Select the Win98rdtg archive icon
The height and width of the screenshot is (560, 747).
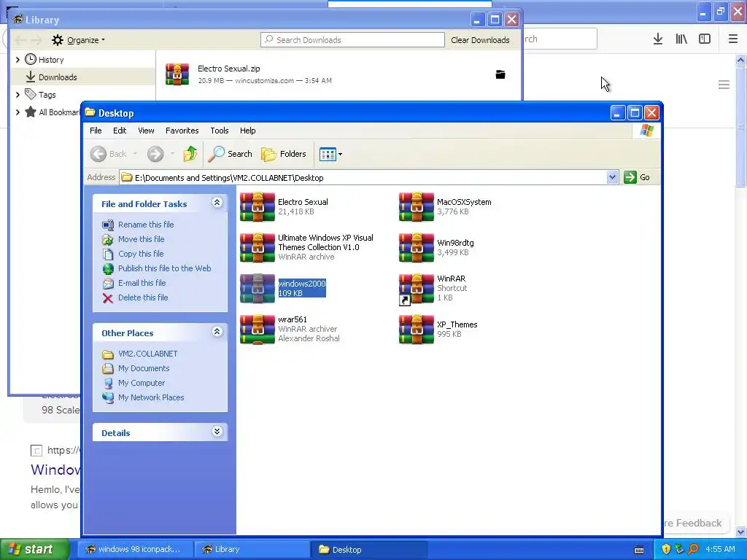click(x=417, y=247)
